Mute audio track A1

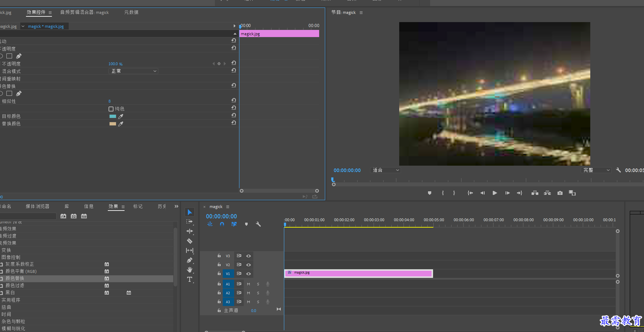tap(248, 284)
